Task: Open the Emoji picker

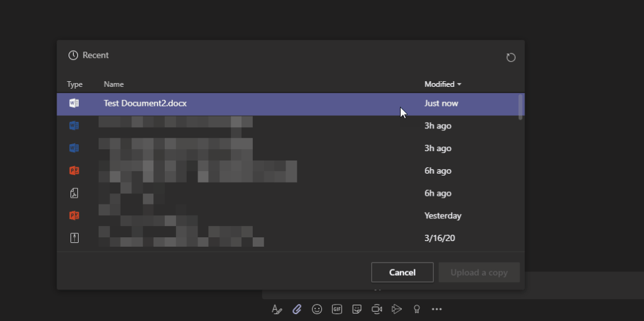Action: (317, 309)
